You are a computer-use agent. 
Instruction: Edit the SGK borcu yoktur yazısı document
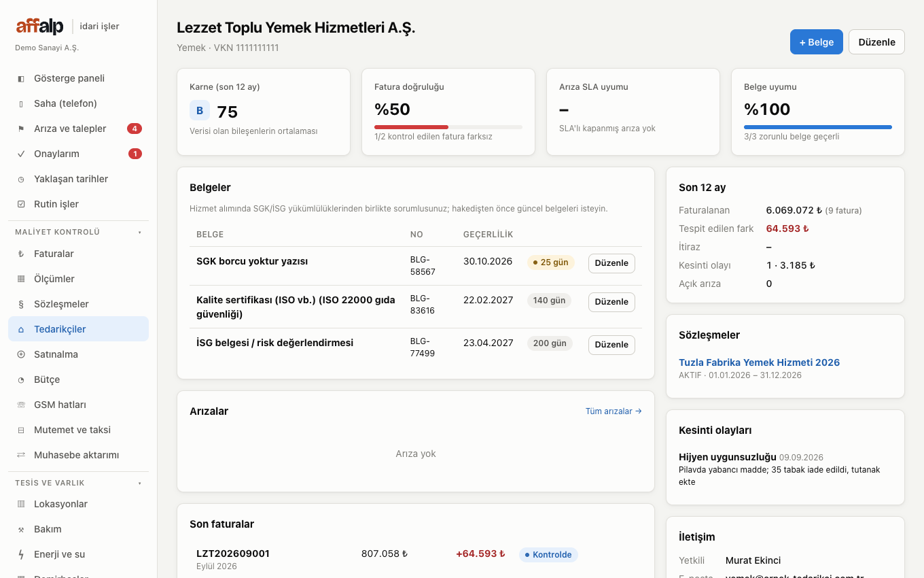611,263
